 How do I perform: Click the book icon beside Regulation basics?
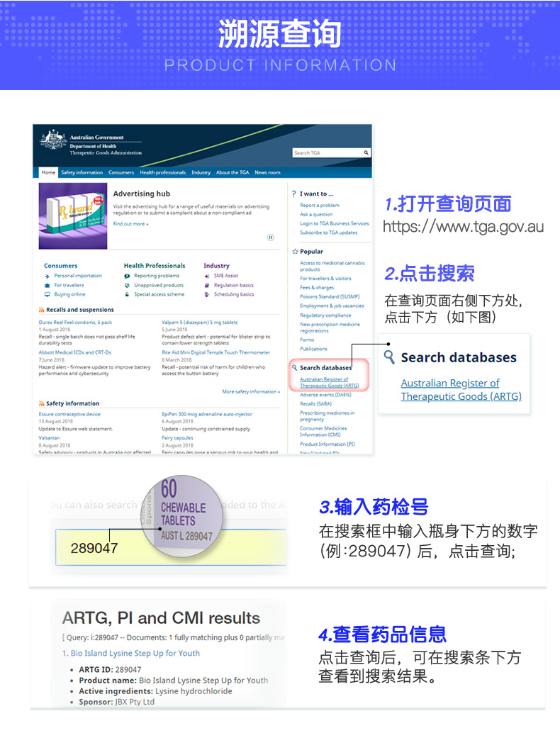(207, 285)
